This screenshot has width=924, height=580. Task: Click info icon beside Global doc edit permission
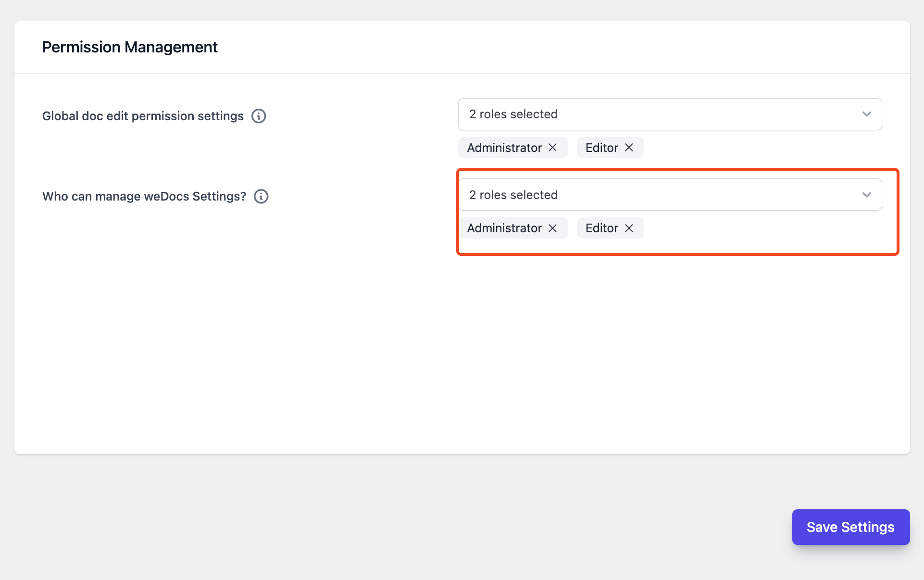259,116
